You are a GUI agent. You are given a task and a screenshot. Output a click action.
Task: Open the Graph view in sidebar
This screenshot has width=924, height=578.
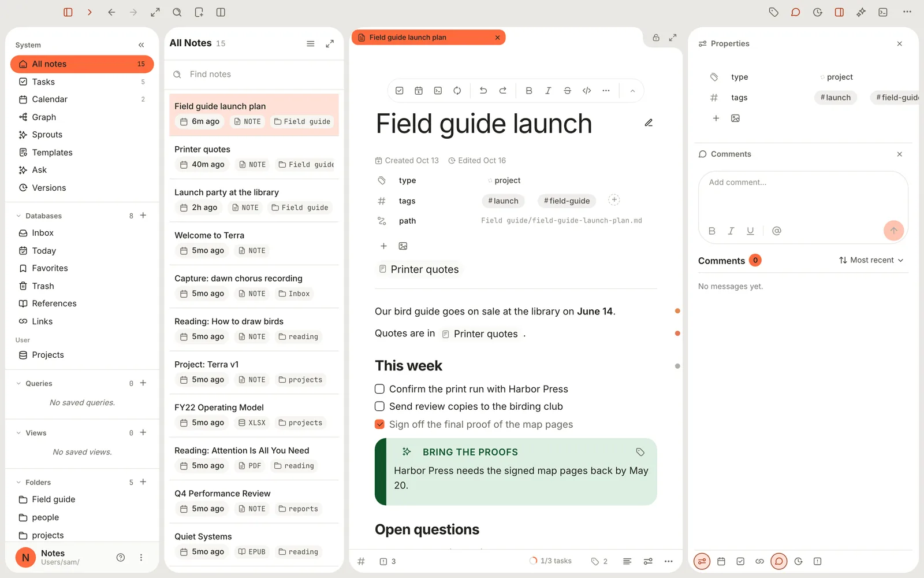82,117
